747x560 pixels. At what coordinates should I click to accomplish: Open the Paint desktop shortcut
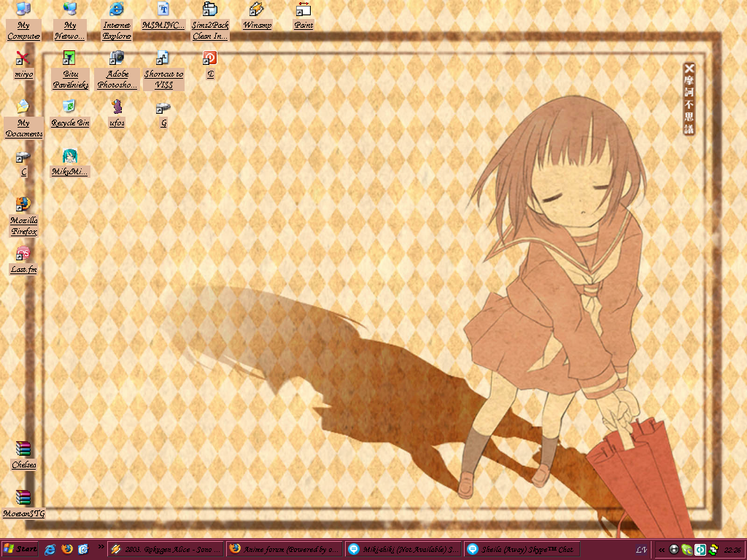[303, 16]
